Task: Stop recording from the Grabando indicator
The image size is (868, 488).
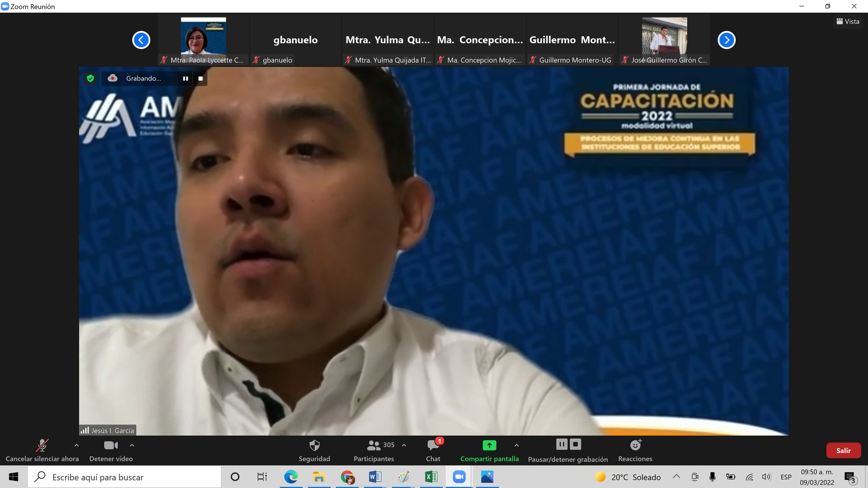Action: (200, 78)
